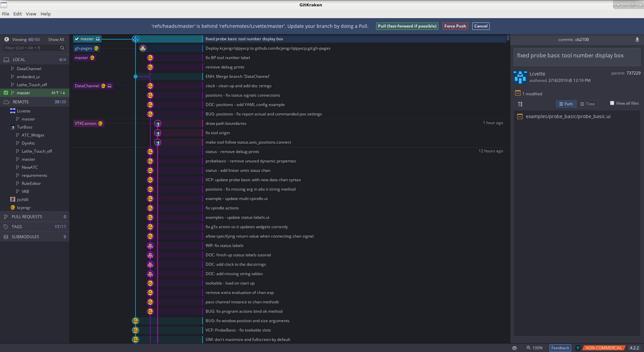The width and height of the screenshot is (644, 352).
Task: Click the commit node for 'draw path boundaries'
Action: 158,123
